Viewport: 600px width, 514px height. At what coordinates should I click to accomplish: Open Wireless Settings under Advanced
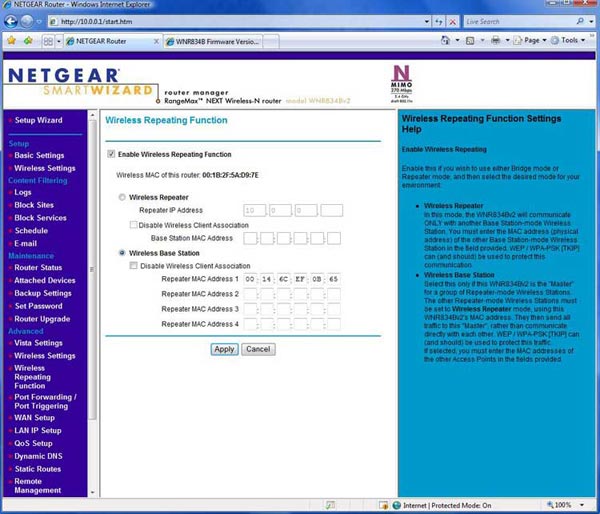click(x=44, y=356)
